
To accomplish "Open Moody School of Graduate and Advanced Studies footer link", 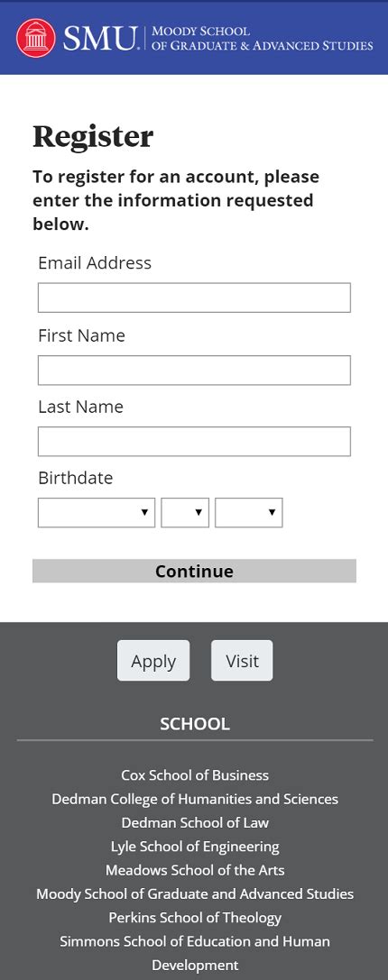I will pos(195,893).
